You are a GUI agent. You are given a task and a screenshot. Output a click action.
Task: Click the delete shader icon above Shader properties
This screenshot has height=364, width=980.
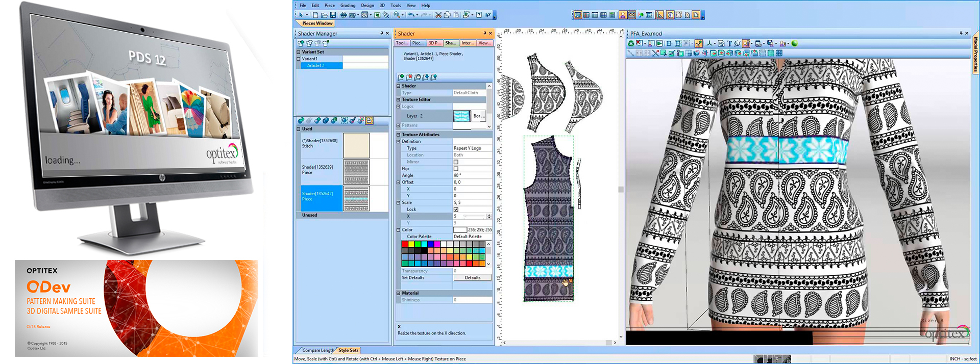point(409,77)
